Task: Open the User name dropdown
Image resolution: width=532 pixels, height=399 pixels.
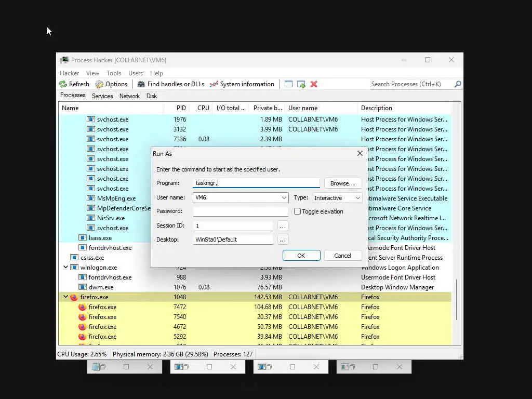Action: click(284, 198)
